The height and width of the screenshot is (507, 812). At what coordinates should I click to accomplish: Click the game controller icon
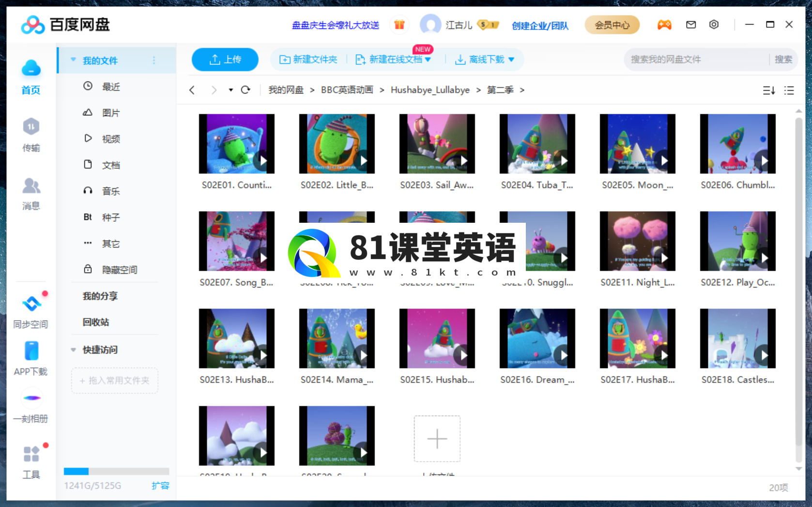pos(664,25)
